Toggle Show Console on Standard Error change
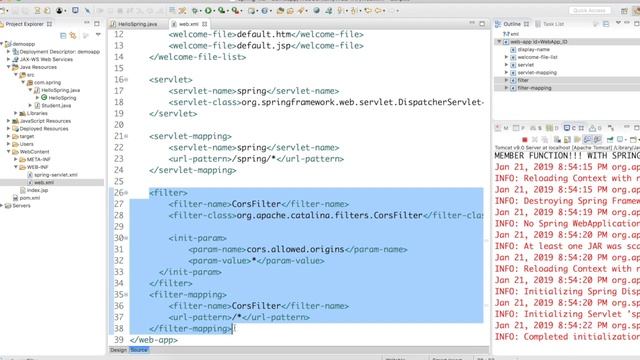640x360 pixels. coord(597,140)
